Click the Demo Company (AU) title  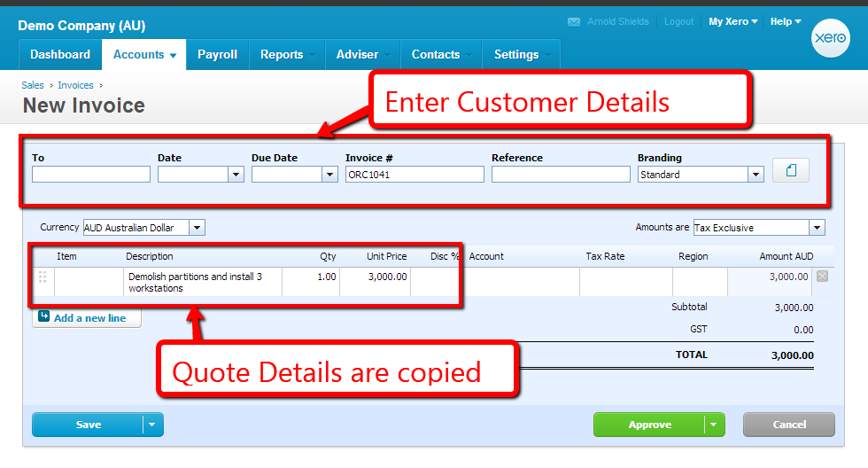pos(81,26)
